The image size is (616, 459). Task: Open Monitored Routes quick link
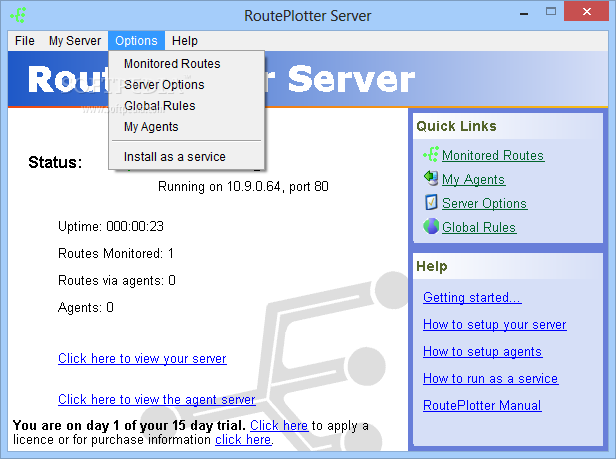click(493, 155)
